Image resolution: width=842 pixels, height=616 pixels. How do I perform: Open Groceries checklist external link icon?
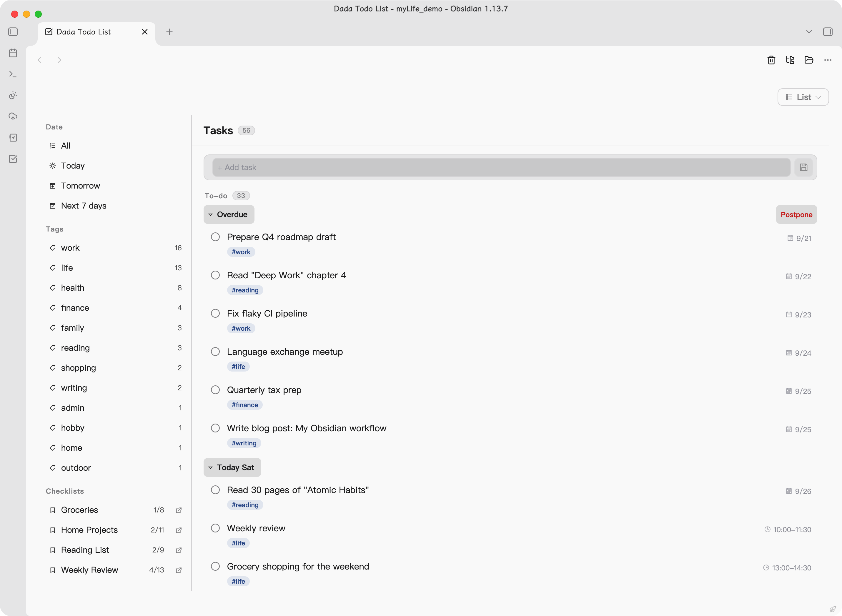click(x=179, y=510)
